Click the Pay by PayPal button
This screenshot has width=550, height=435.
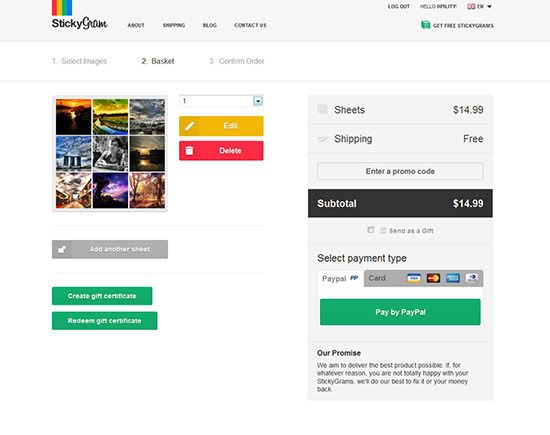coord(400,312)
